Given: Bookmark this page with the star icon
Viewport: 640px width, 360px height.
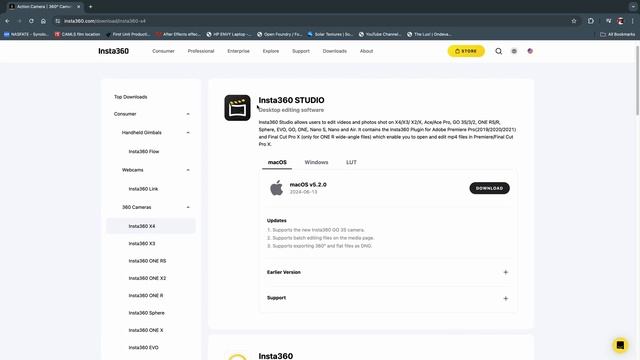Looking at the screenshot, I should 574,21.
